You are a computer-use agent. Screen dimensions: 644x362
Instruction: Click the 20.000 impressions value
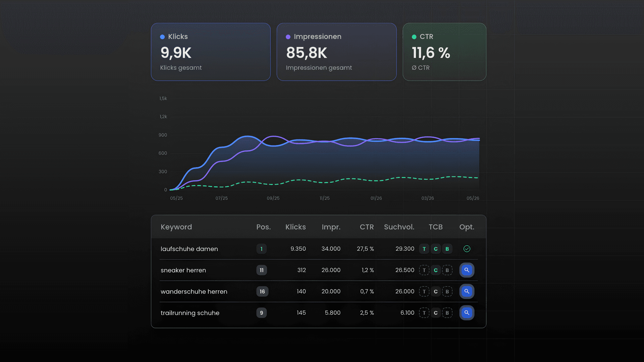[331, 292]
